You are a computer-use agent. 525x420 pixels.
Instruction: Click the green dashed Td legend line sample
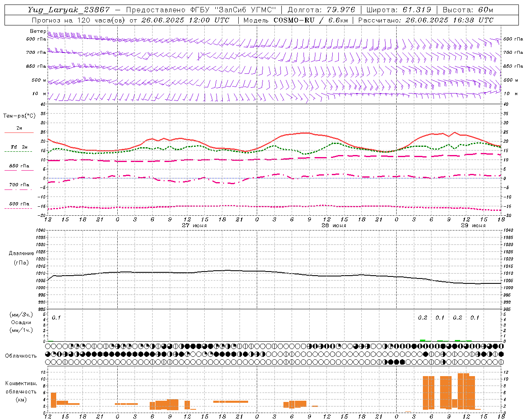[18, 151]
